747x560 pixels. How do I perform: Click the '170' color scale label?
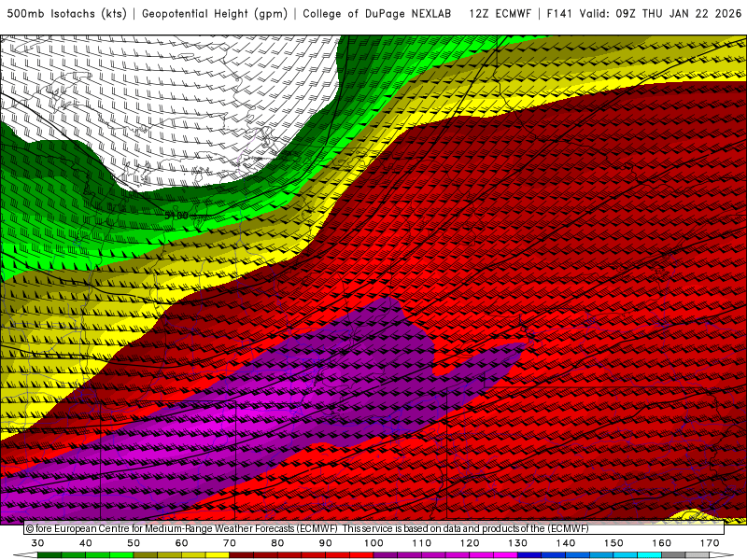pos(710,543)
